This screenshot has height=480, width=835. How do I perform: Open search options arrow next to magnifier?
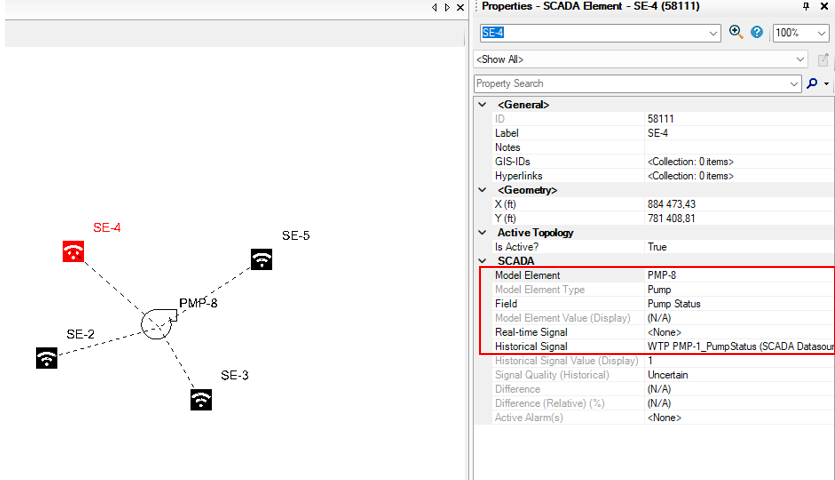pos(826,84)
